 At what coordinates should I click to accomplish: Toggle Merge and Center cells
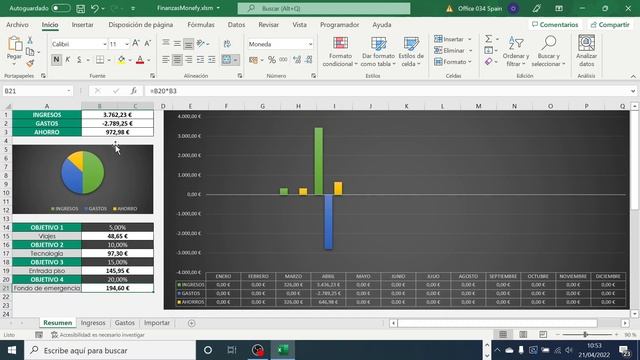tap(227, 60)
